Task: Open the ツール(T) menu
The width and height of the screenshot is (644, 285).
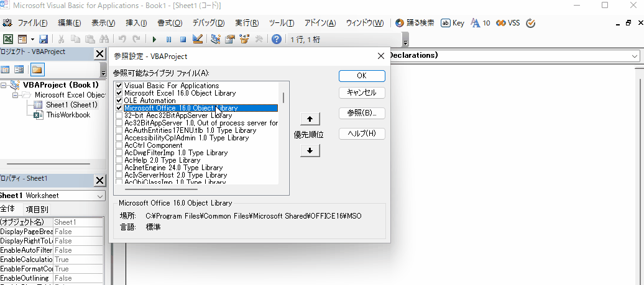Action: point(282,23)
